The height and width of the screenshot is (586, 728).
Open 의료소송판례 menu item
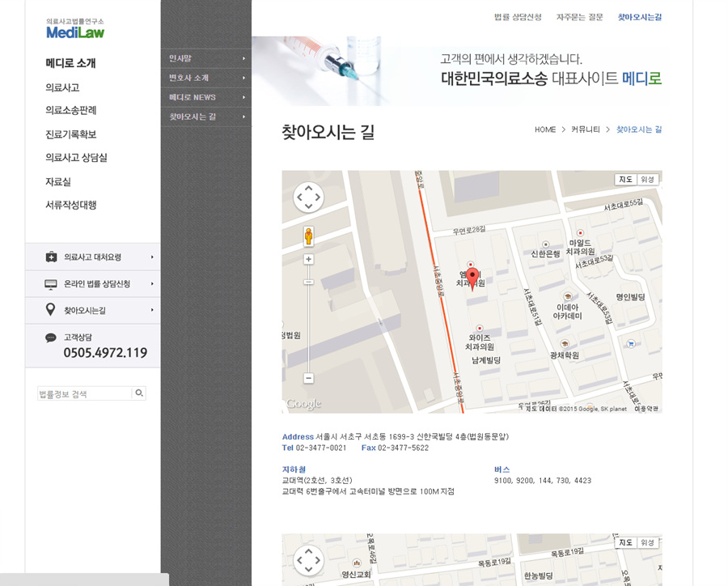point(70,111)
